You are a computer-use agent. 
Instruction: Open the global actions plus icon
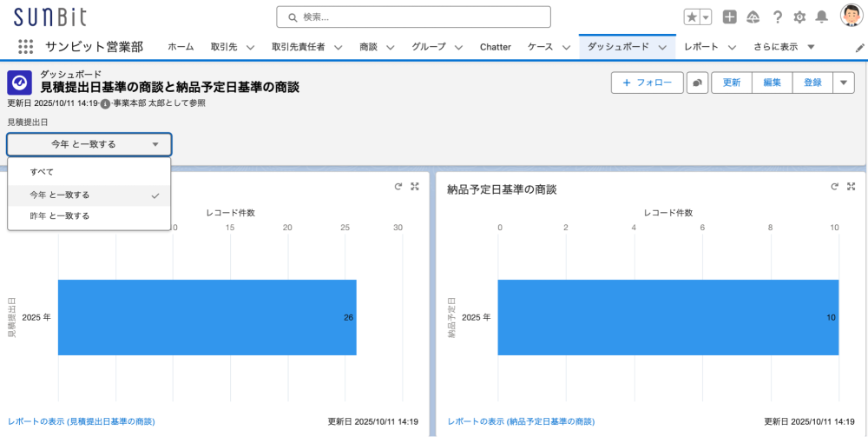click(730, 17)
